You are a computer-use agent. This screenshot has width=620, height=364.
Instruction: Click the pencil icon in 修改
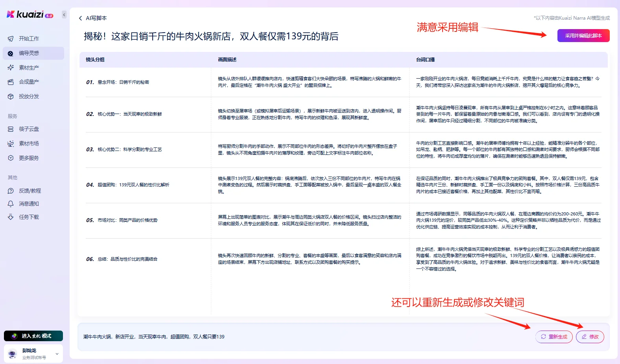(x=584, y=337)
